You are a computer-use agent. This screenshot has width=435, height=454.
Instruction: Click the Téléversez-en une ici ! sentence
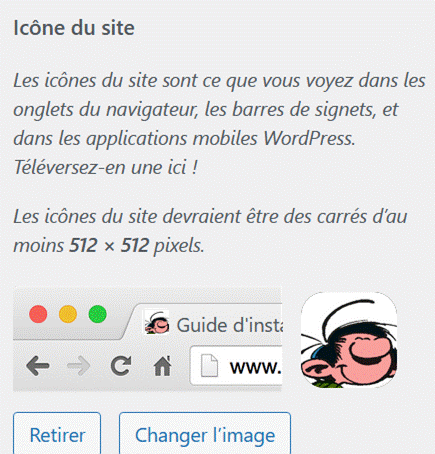(106, 167)
